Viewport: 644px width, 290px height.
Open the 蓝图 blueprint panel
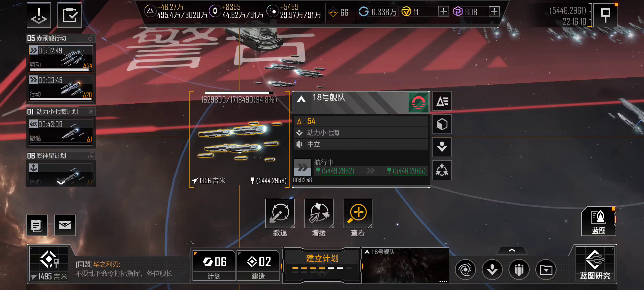599,222
